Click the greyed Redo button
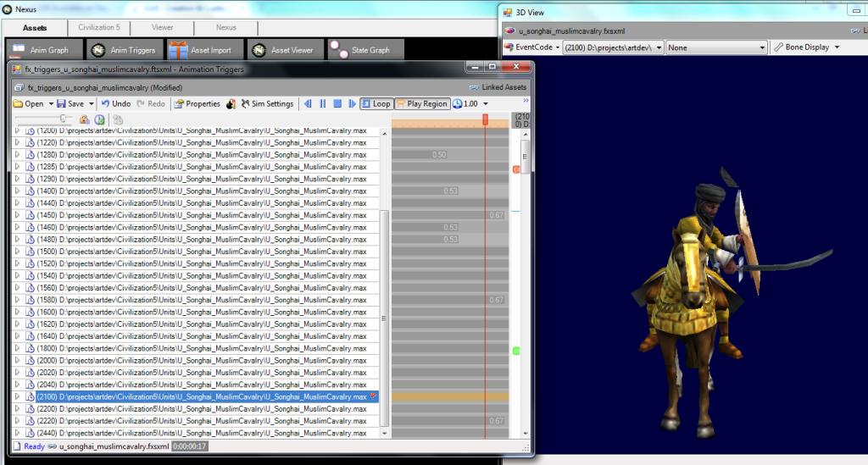 [151, 103]
